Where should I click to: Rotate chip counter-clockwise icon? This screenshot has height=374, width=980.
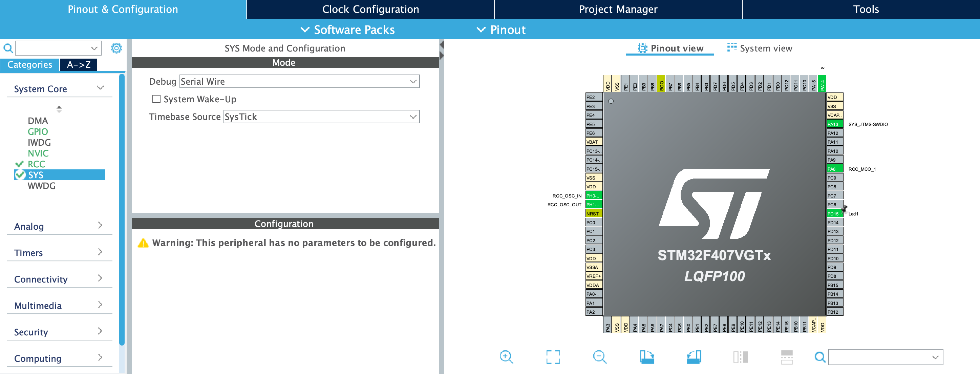click(694, 357)
